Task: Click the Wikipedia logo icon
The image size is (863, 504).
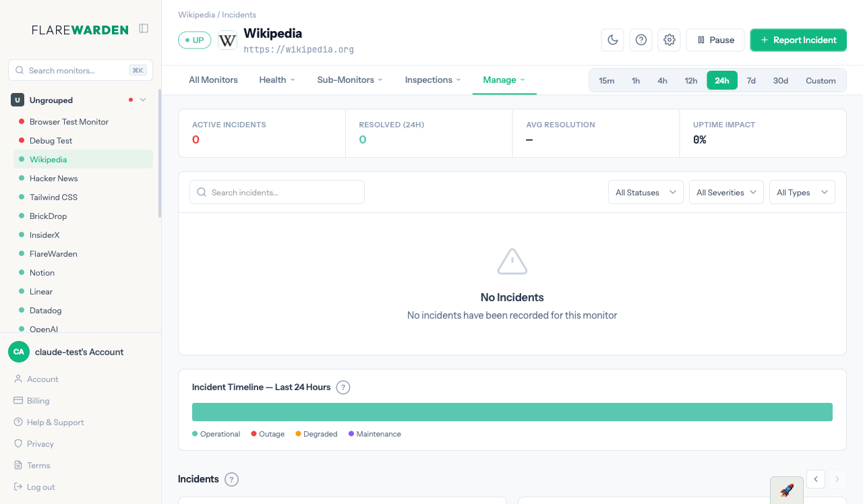Action: [x=228, y=40]
